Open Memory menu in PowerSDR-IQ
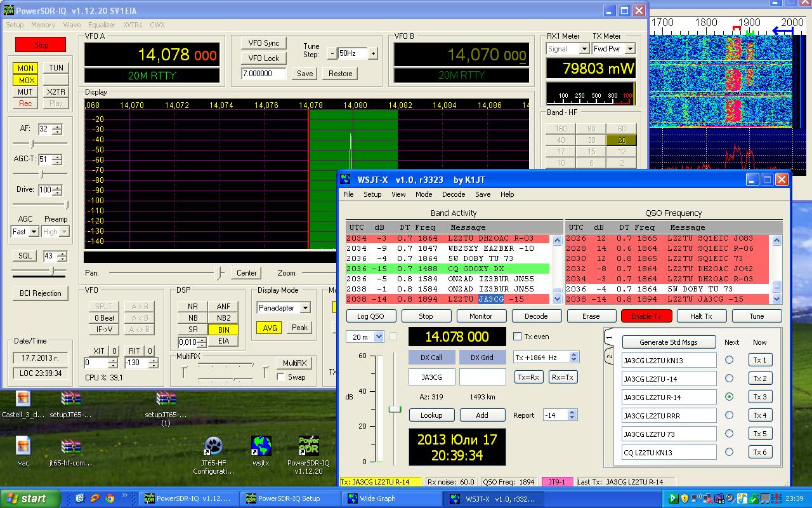The image size is (812, 508). coord(43,25)
